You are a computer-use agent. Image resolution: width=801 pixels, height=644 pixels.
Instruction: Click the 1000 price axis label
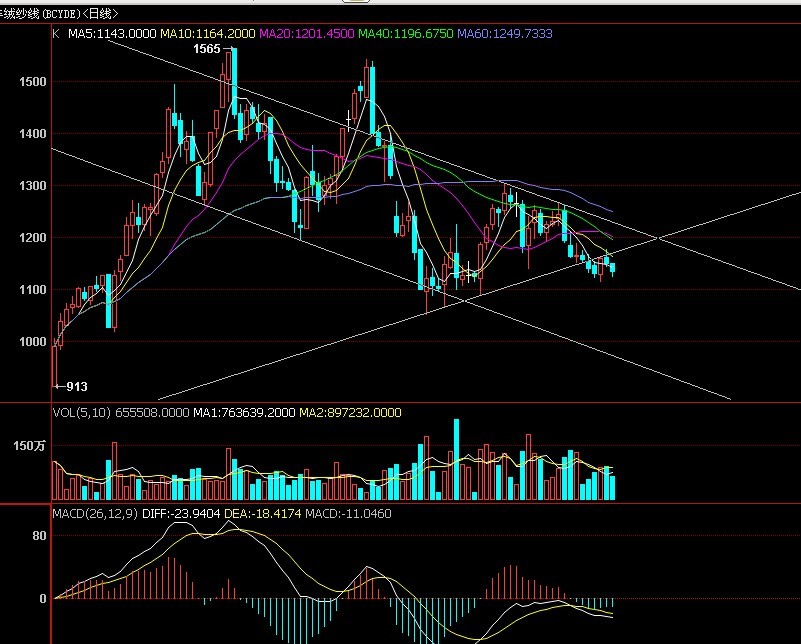click(x=32, y=342)
